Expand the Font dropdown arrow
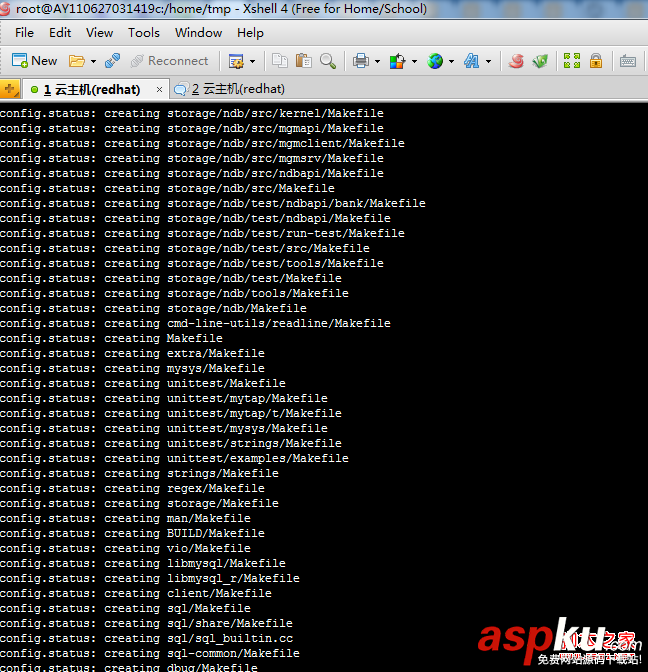The height and width of the screenshot is (672, 648). point(488,61)
